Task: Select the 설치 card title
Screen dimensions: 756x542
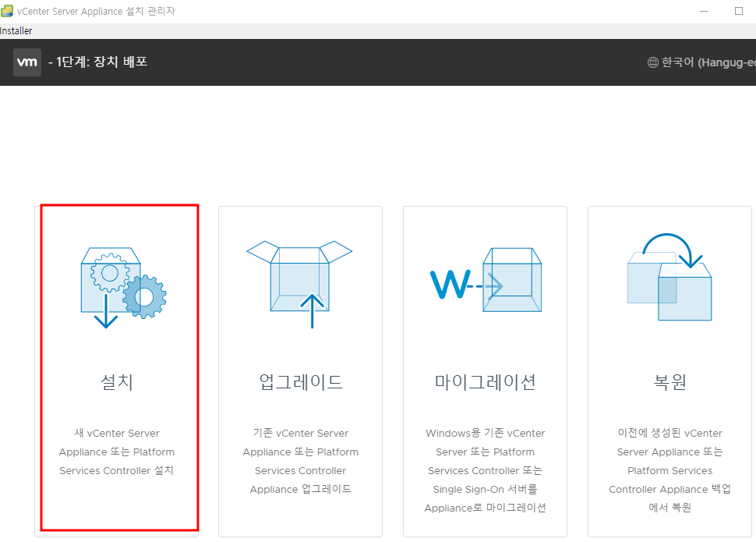Action: 117,382
